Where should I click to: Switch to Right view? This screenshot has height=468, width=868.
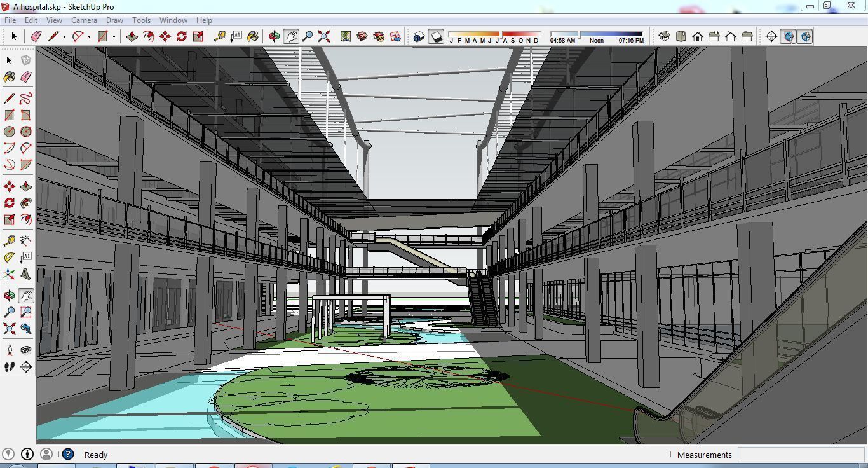pos(714,36)
